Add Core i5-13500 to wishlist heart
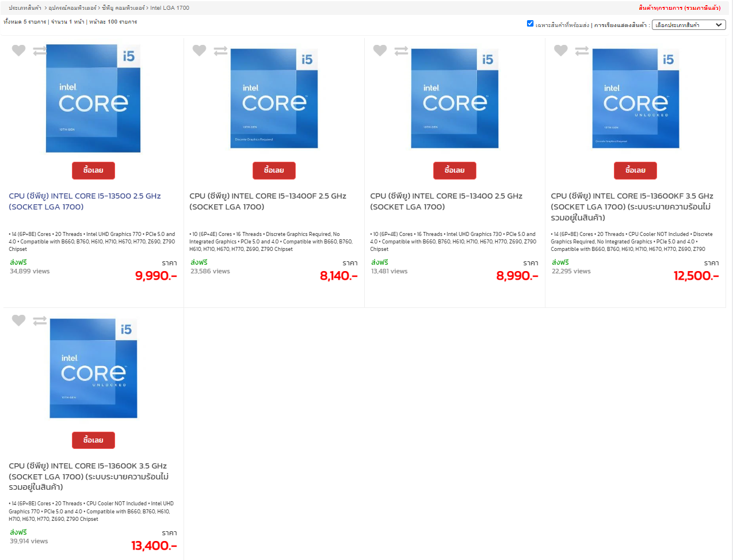Viewport: 733px width, 560px height. [18, 51]
